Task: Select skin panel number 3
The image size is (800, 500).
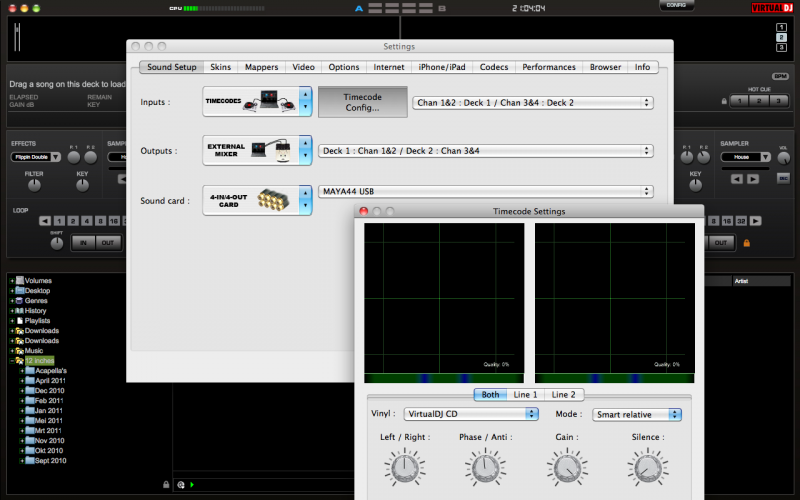Action: pos(781,47)
